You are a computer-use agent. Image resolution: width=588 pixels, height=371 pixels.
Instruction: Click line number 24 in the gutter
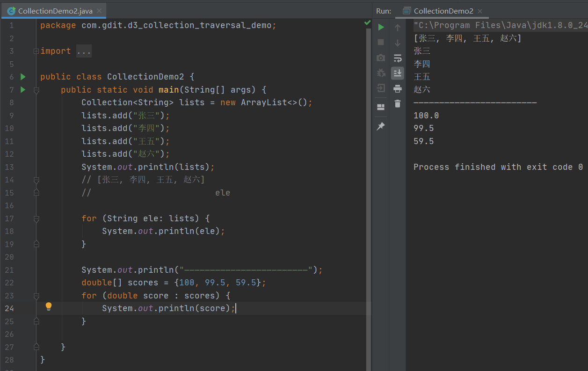click(x=9, y=308)
